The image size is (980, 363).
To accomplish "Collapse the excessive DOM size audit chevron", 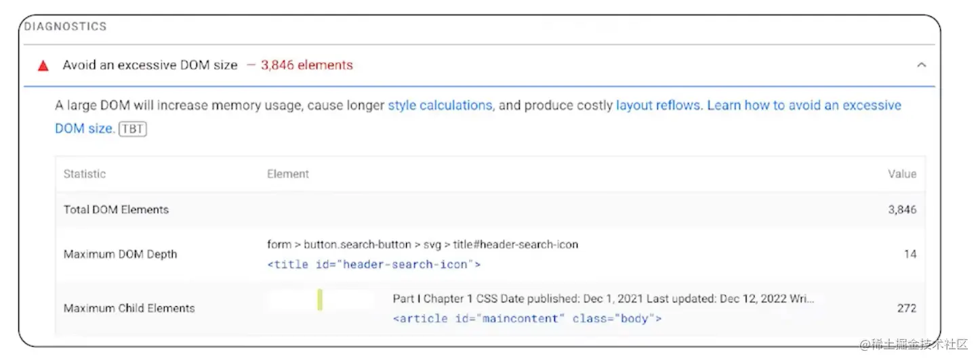I will 921,65.
